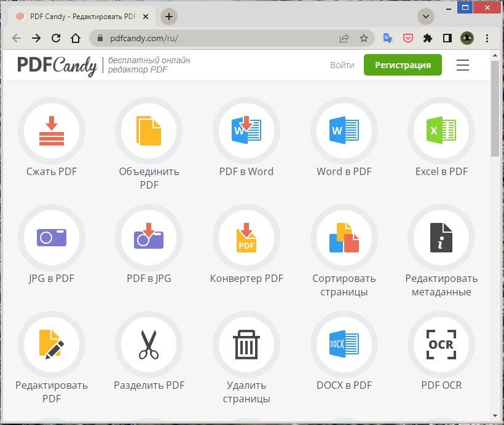Open the Extensions puzzle icon
504x425 pixels.
coord(428,38)
